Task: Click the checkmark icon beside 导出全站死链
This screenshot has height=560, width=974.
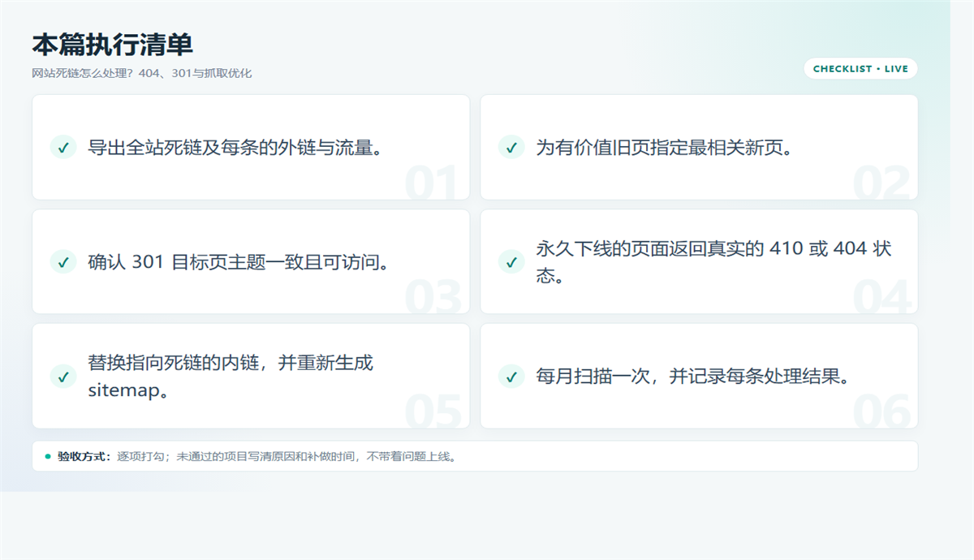Action: pyautogui.click(x=63, y=147)
